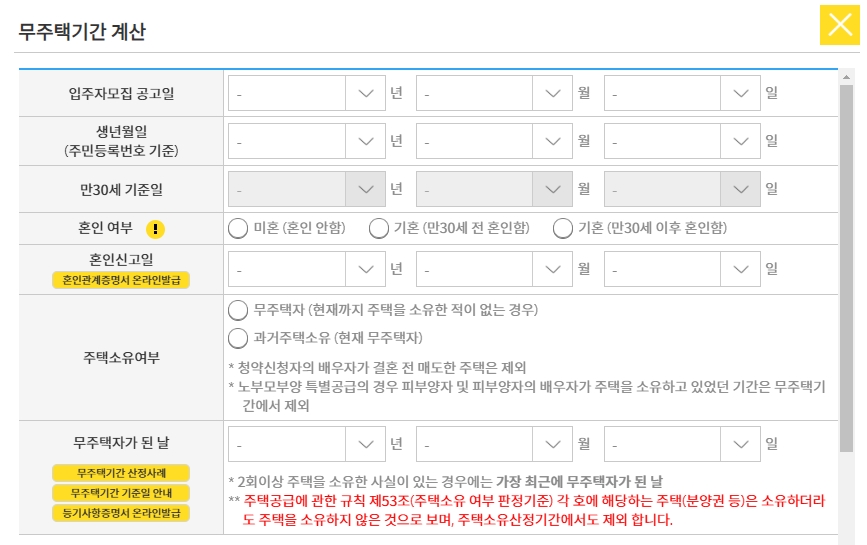Open 만30세 기준일 month dropdown
The image size is (867, 545).
[x=494, y=189]
